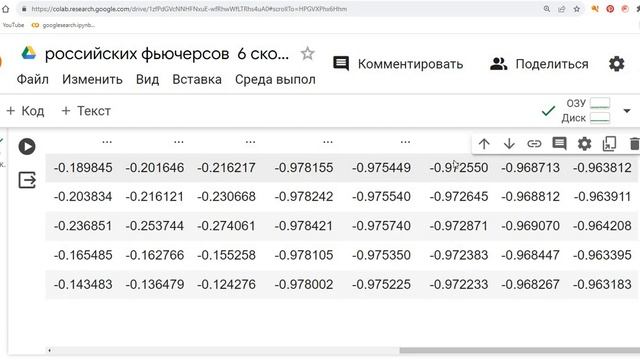The height and width of the screenshot is (360, 640).
Task: Click Поделиться button
Action: pos(539,64)
